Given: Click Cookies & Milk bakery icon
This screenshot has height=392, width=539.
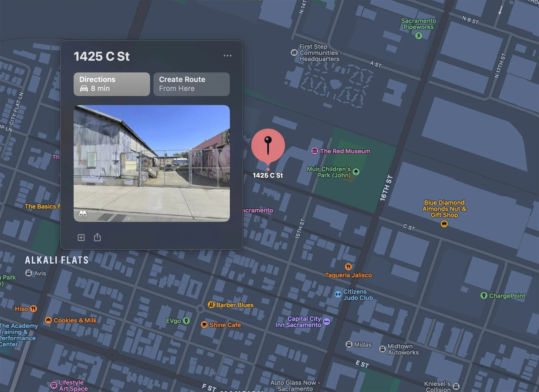Looking at the screenshot, I should 48,320.
